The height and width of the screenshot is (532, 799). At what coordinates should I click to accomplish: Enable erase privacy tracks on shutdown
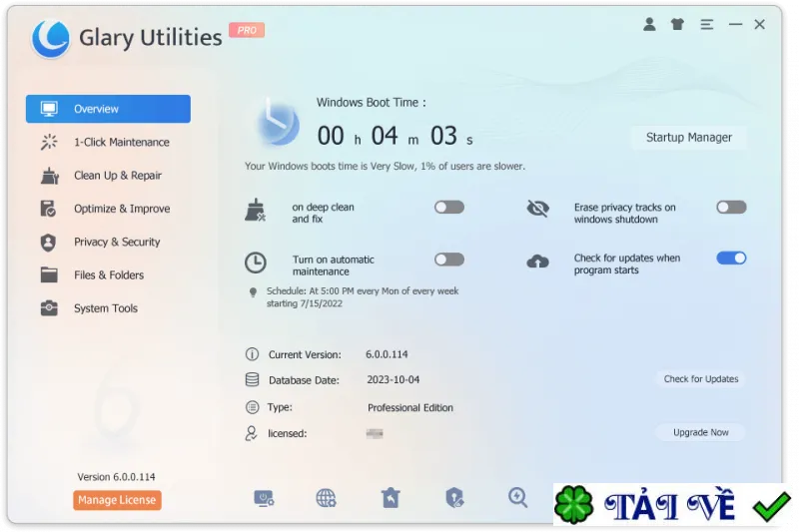(731, 208)
